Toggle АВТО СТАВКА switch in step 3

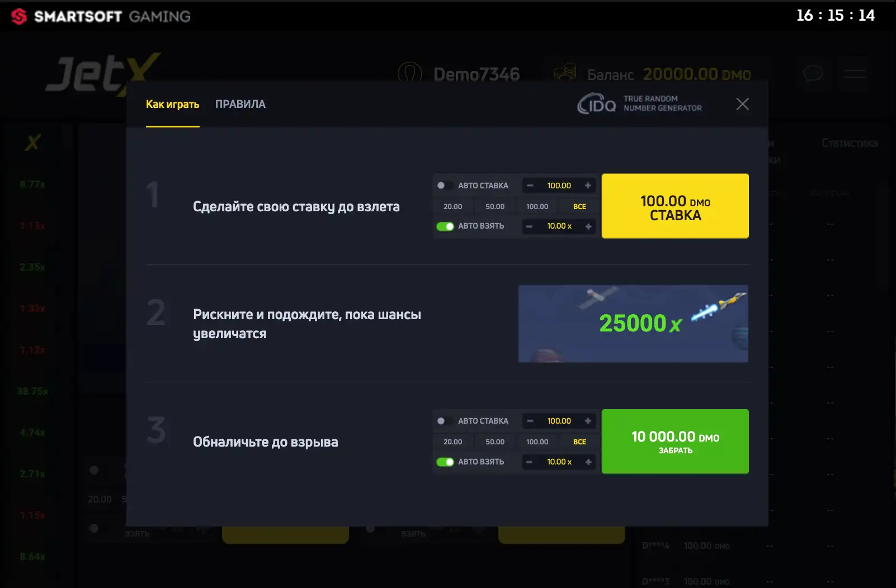[445, 421]
